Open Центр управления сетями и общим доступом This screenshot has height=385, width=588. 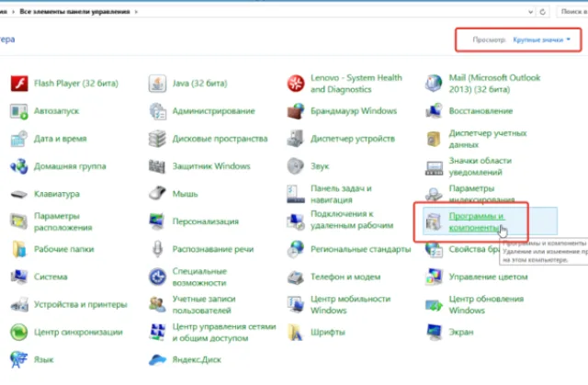224,332
